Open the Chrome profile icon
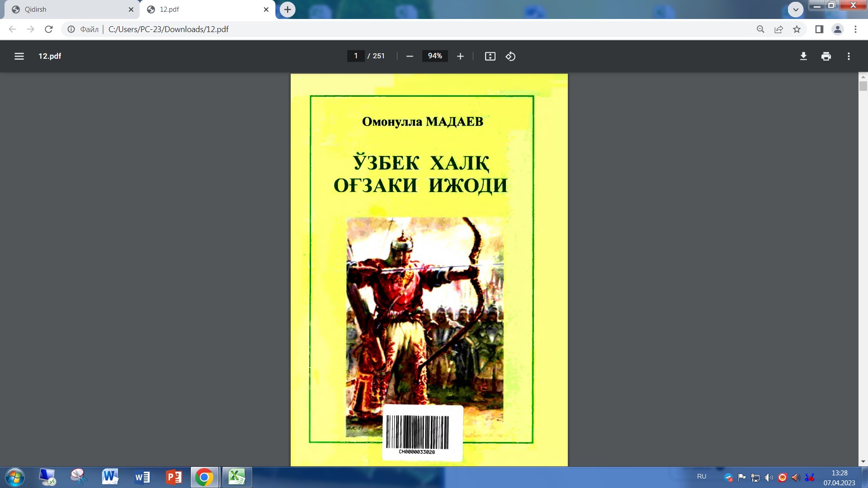 (837, 29)
